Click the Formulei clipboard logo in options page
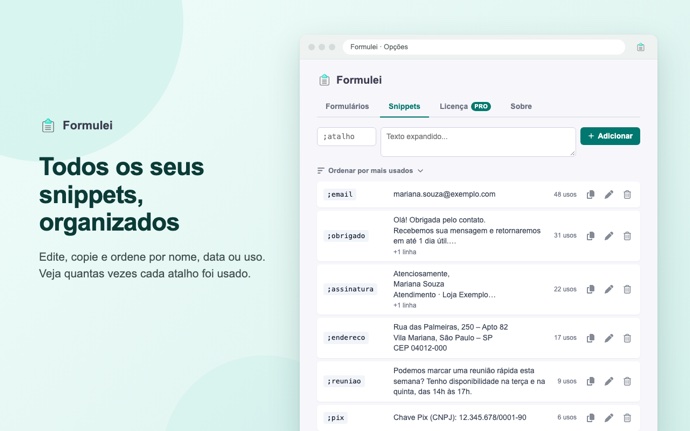 [x=324, y=80]
